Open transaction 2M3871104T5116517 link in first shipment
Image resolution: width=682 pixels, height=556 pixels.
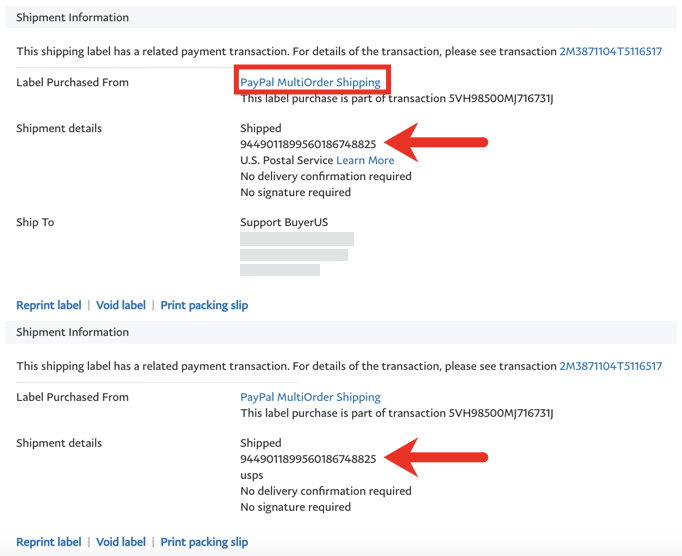[610, 51]
